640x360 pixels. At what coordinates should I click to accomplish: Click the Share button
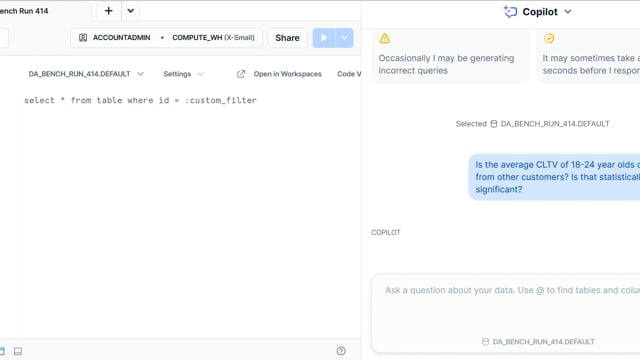287,38
